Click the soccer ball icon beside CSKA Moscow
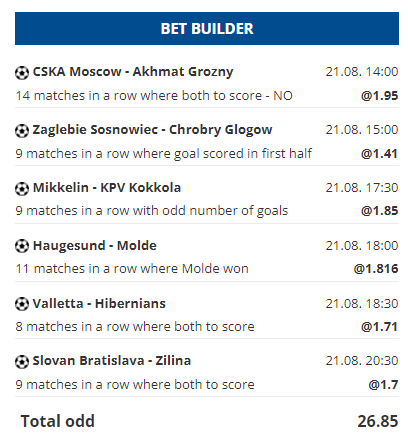Viewport: 408px width, 438px height. [22, 73]
